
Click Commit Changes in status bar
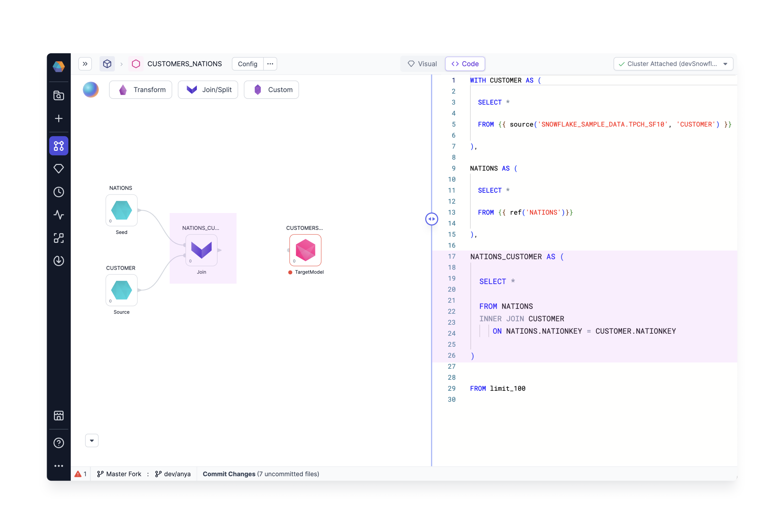[x=228, y=474]
